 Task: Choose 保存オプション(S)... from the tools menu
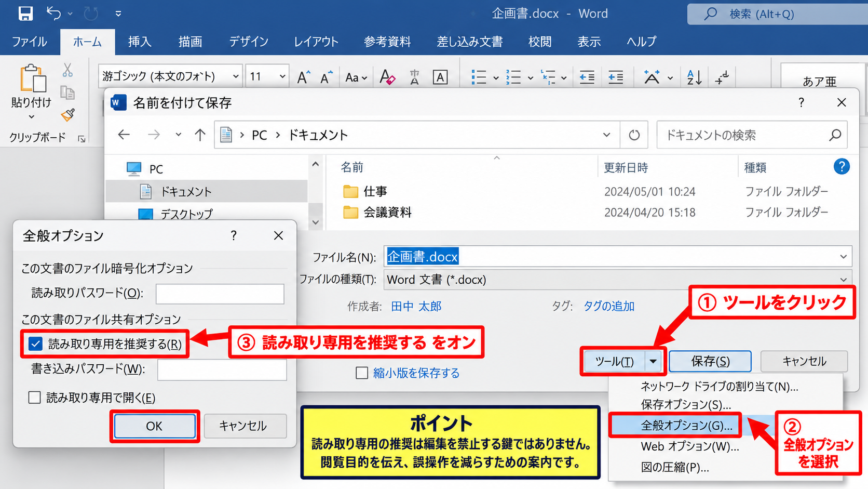686,404
